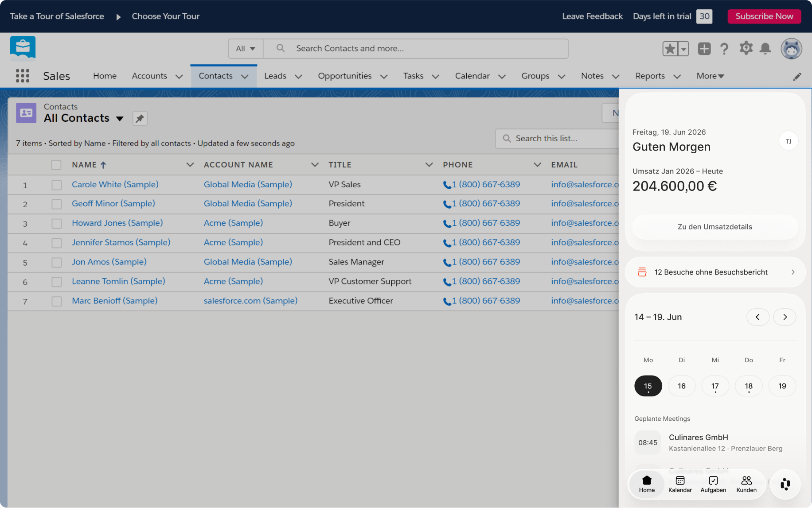The height and width of the screenshot is (508, 812).
Task: Switch to the Groups tab
Action: (x=535, y=76)
